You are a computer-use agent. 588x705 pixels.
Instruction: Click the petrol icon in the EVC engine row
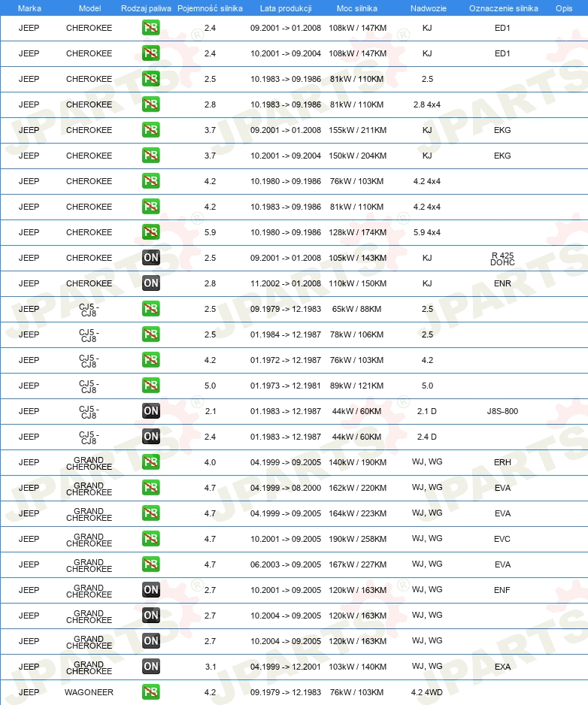150,539
